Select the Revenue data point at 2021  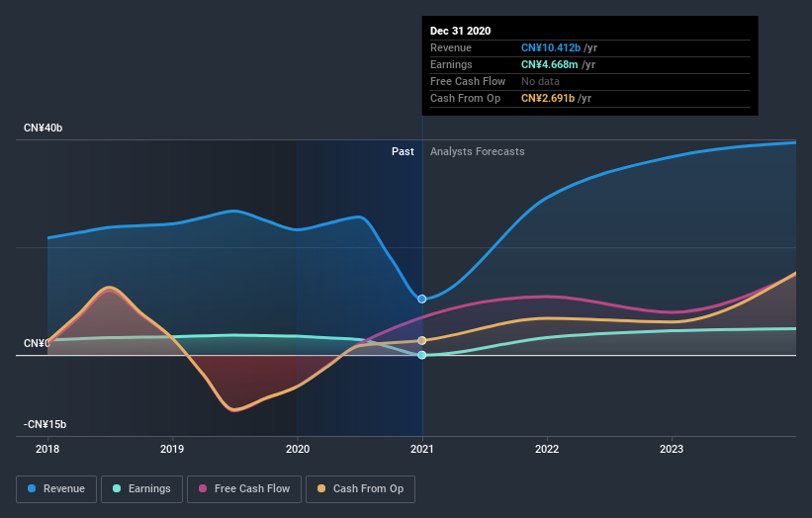pos(422,300)
